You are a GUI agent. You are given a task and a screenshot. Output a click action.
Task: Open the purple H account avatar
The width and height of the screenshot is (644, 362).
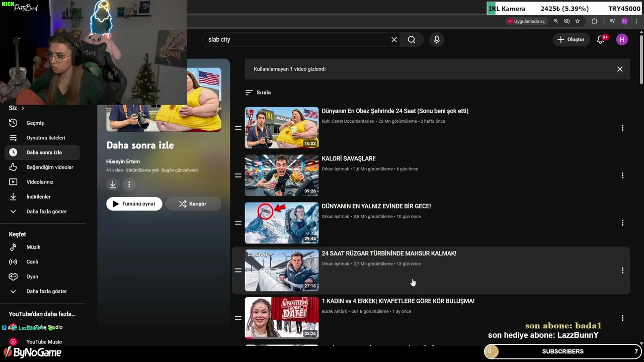coord(622,40)
